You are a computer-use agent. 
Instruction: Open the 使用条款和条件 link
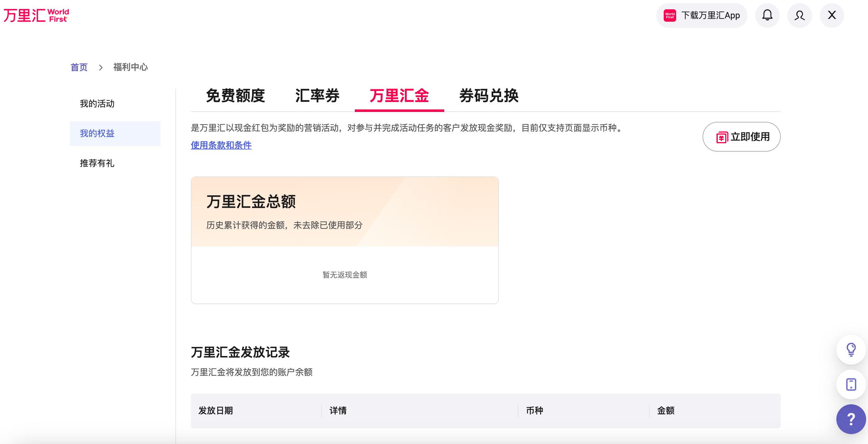(221, 145)
